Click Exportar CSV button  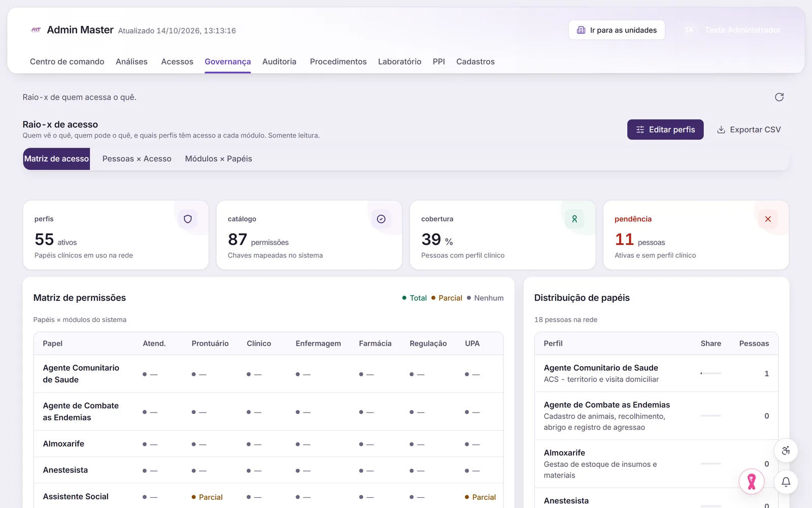(749, 130)
